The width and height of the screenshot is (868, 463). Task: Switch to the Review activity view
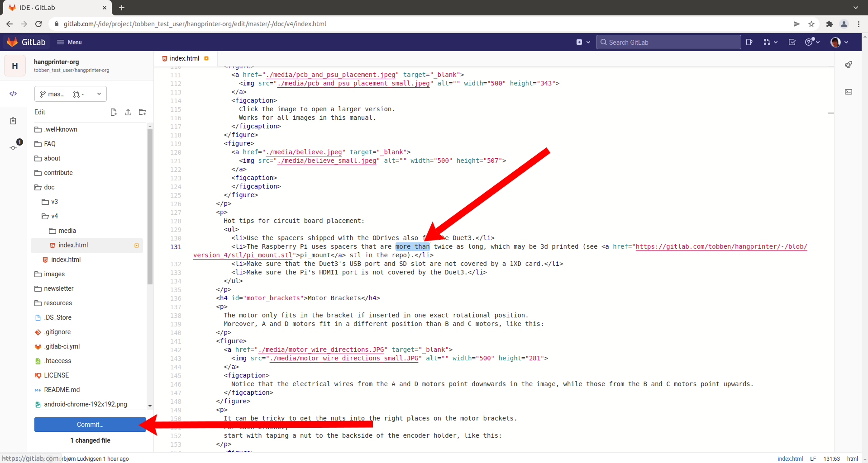click(13, 121)
